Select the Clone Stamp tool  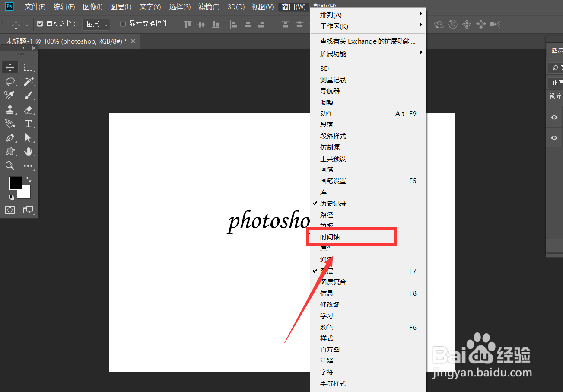point(10,110)
